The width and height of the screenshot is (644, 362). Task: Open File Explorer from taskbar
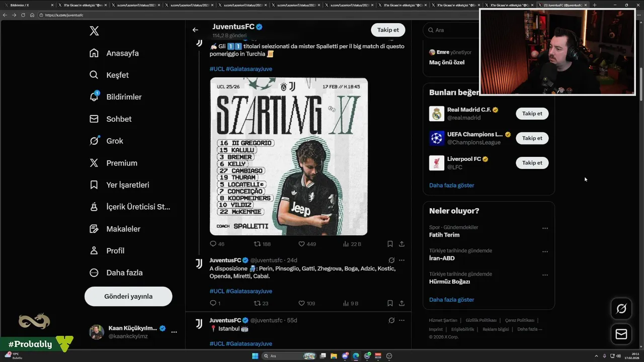tap(334, 356)
